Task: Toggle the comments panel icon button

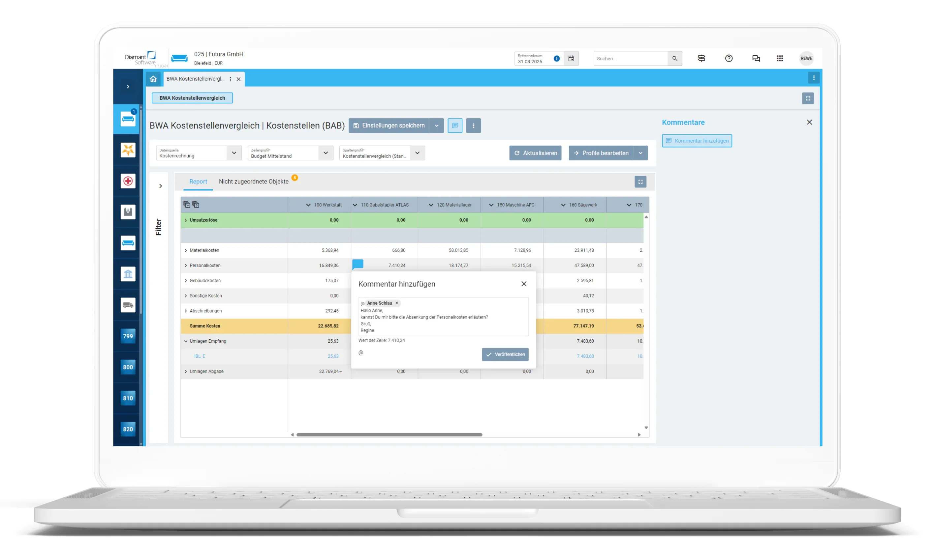Action: (454, 126)
